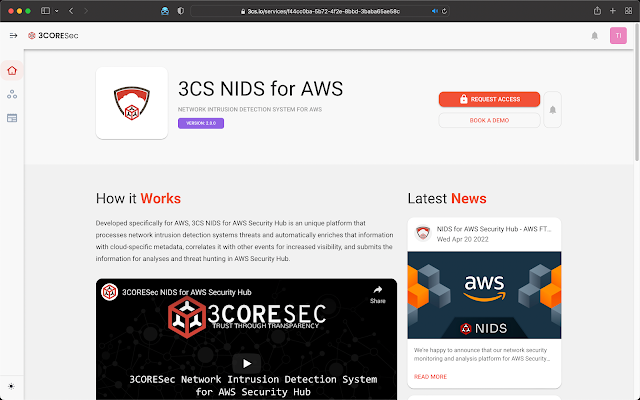Click the How it Works heading
Image resolution: width=640 pixels, height=400 pixels.
point(138,198)
